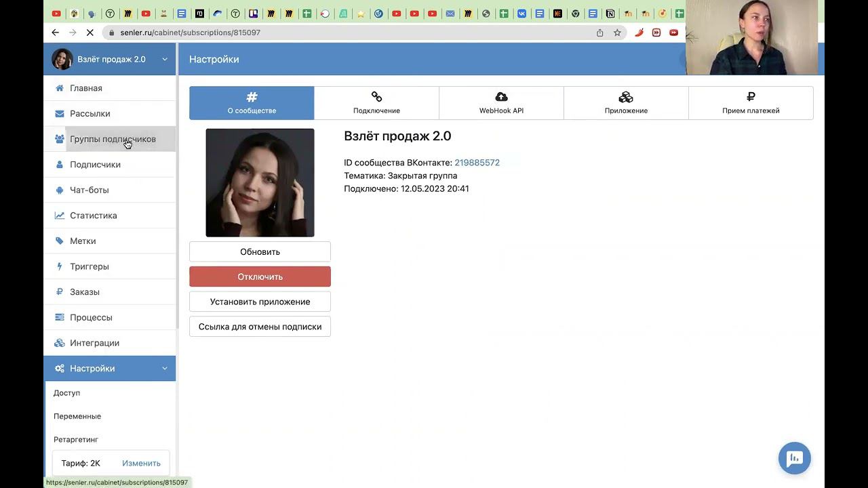Go back using the browser back arrow
This screenshot has width=868, height=488.
[x=55, y=33]
